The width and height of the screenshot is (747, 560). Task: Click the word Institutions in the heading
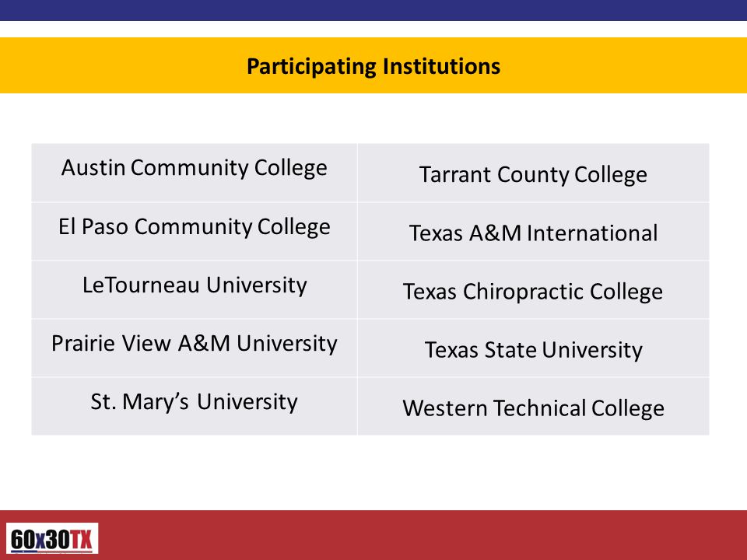click(442, 66)
